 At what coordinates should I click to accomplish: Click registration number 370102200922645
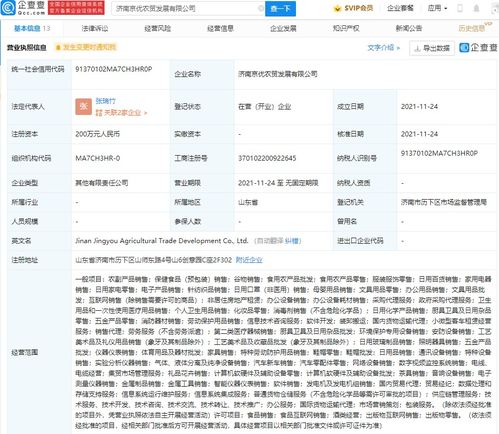(267, 158)
